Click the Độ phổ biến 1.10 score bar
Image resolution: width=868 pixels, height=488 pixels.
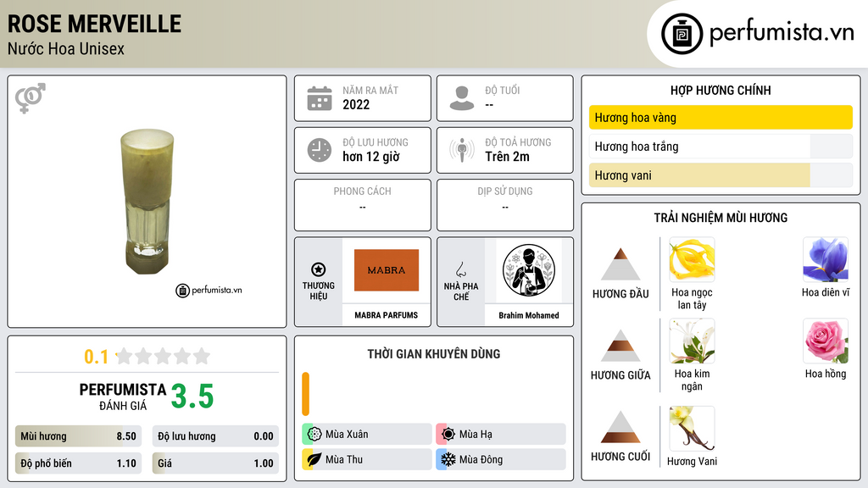click(79, 463)
